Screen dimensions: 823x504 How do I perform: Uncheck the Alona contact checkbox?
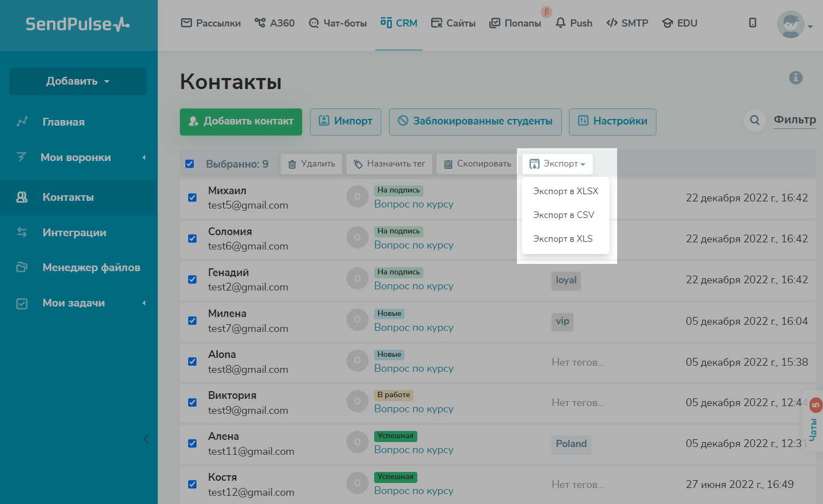(193, 361)
